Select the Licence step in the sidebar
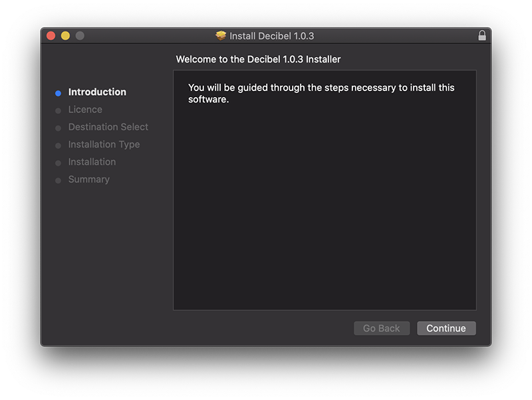 click(x=85, y=110)
